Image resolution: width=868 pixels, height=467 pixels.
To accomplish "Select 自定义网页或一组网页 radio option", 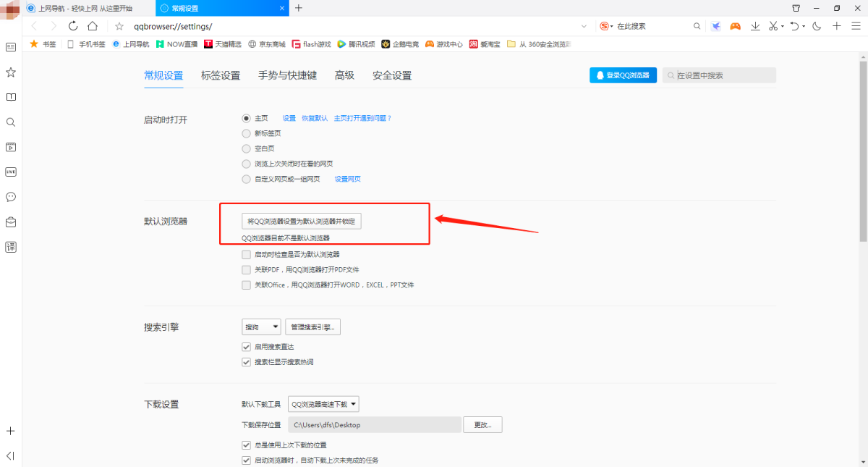I will point(246,179).
